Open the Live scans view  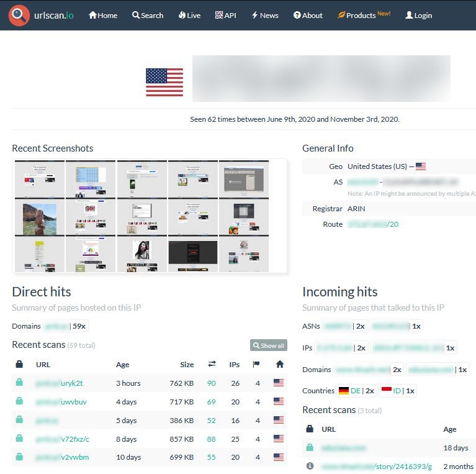189,15
